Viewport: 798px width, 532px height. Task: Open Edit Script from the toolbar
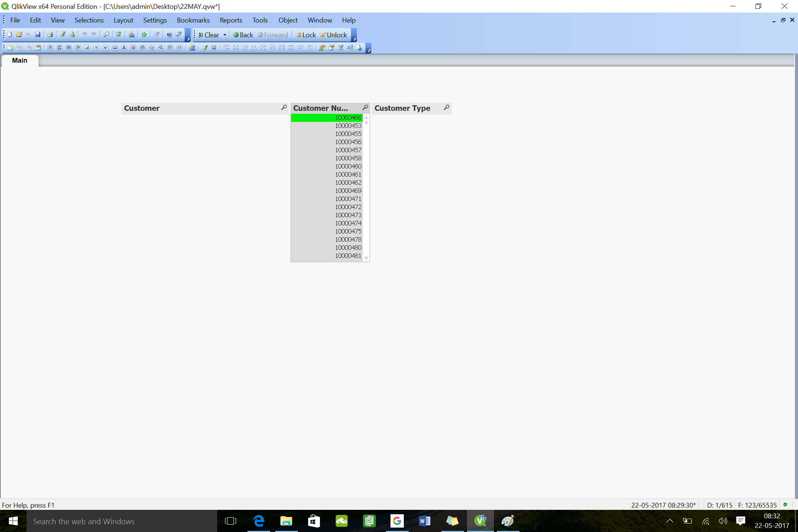click(x=63, y=35)
